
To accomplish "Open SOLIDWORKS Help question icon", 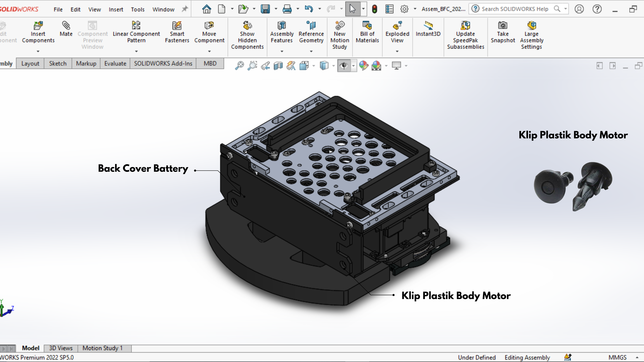I will pos(597,9).
